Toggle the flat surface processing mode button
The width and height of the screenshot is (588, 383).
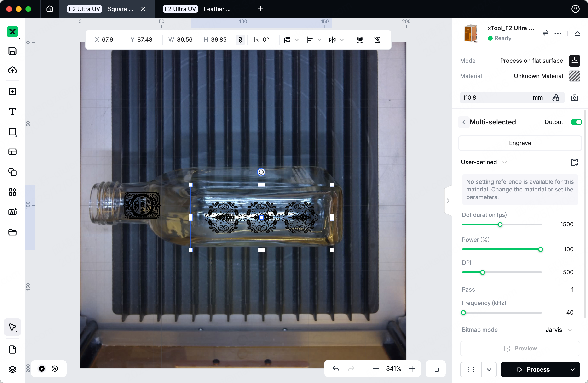pyautogui.click(x=574, y=61)
